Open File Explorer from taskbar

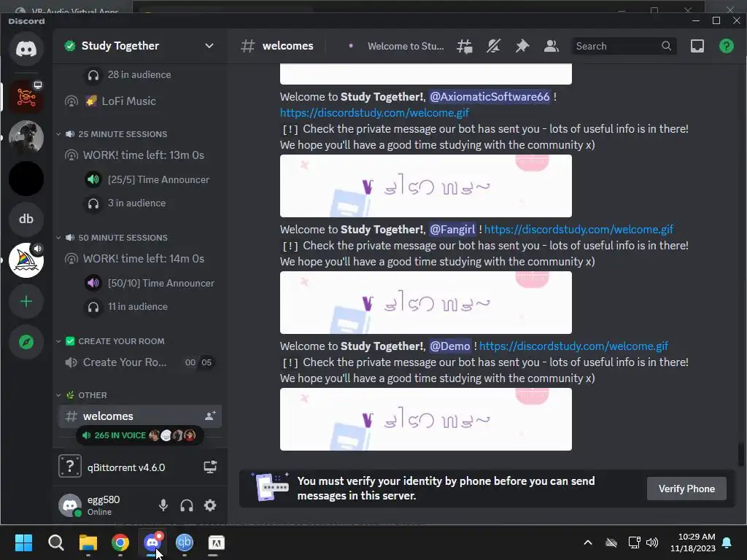point(88,542)
